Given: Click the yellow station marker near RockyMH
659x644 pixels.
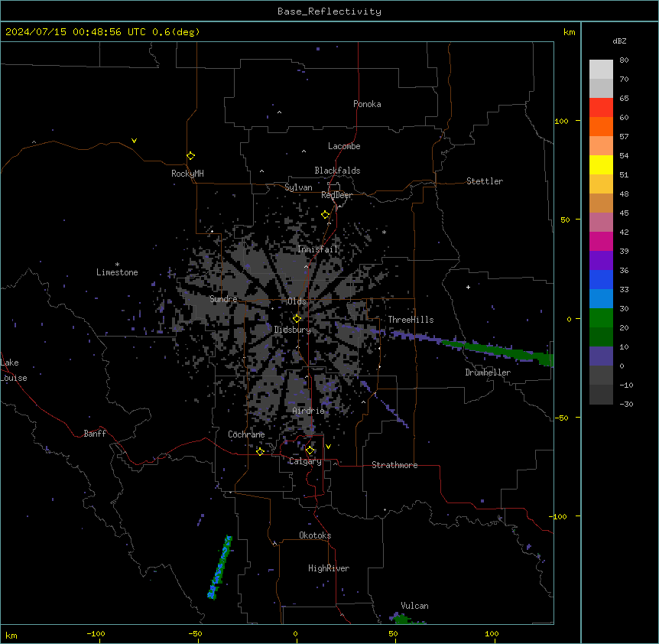Looking at the screenshot, I should tap(190, 155).
